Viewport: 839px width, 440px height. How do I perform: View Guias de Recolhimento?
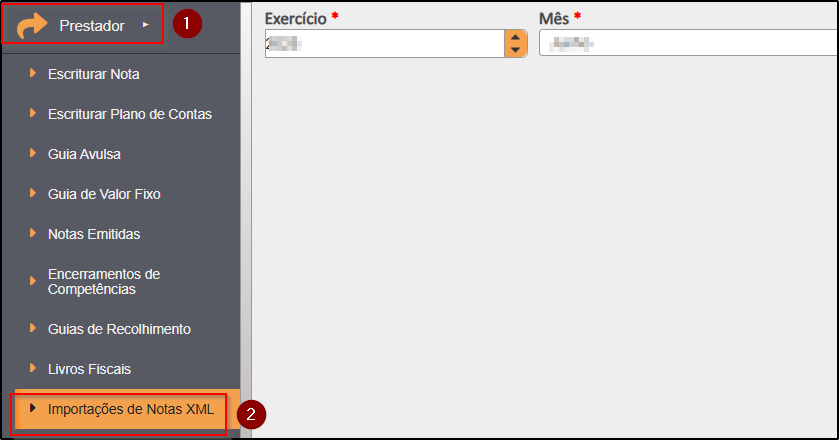[x=119, y=329]
